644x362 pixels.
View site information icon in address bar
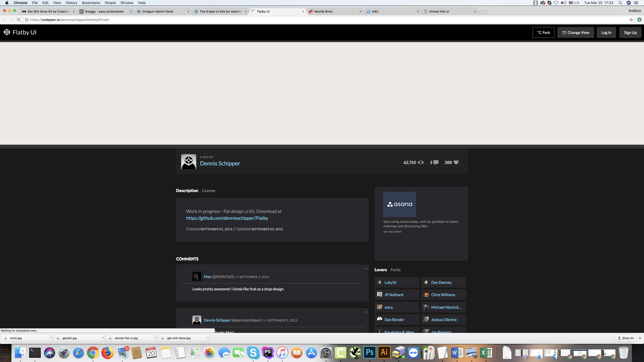[27, 20]
